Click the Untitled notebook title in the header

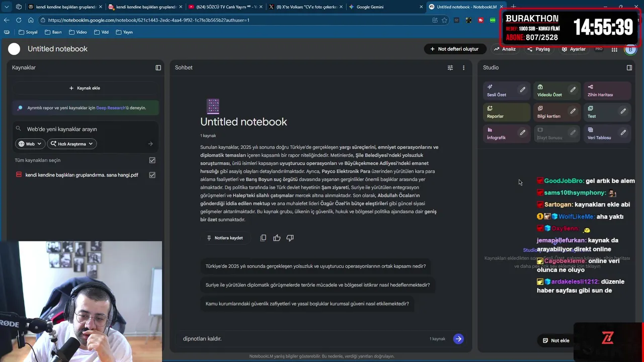[x=57, y=49]
